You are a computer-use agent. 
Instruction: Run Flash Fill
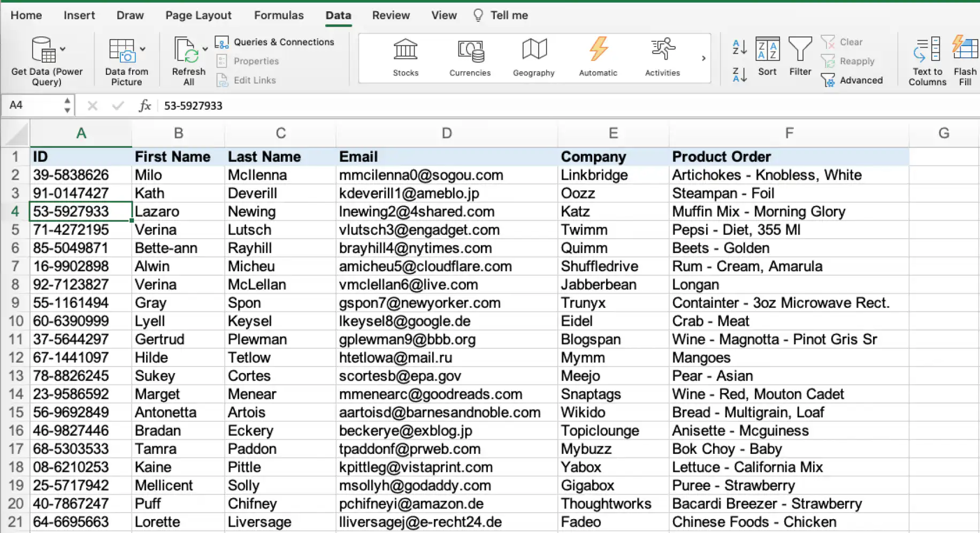[965, 62]
